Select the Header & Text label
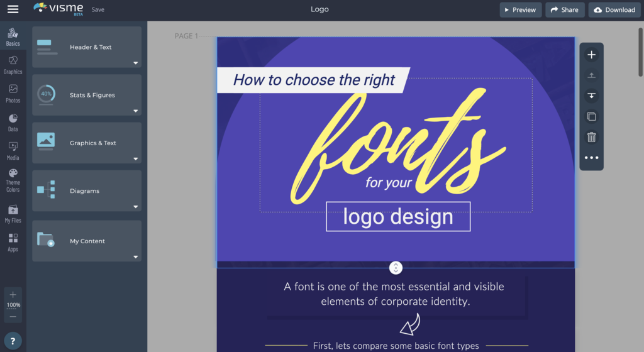Viewport: 644px width, 352px height. (x=91, y=47)
